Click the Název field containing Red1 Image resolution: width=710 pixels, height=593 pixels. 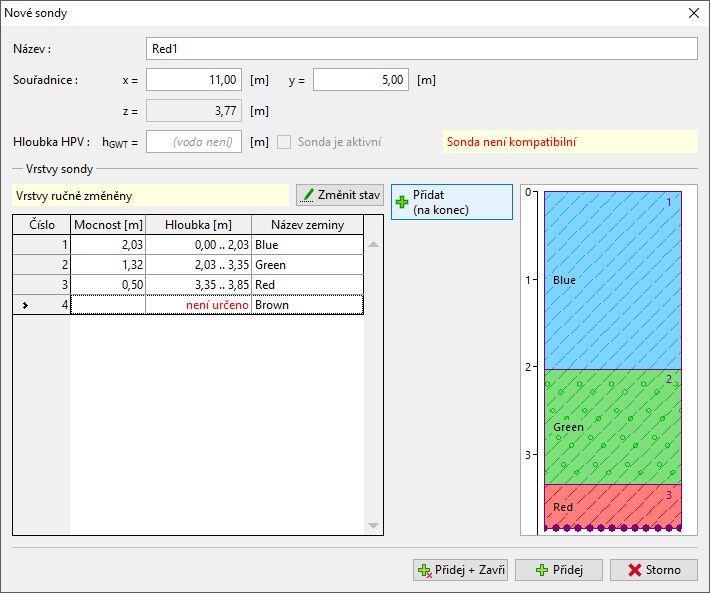click(x=422, y=49)
